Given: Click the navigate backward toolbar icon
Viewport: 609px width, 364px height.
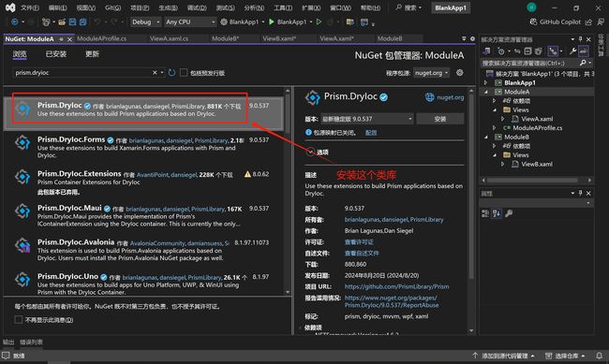Looking at the screenshot, I should 14,22.
